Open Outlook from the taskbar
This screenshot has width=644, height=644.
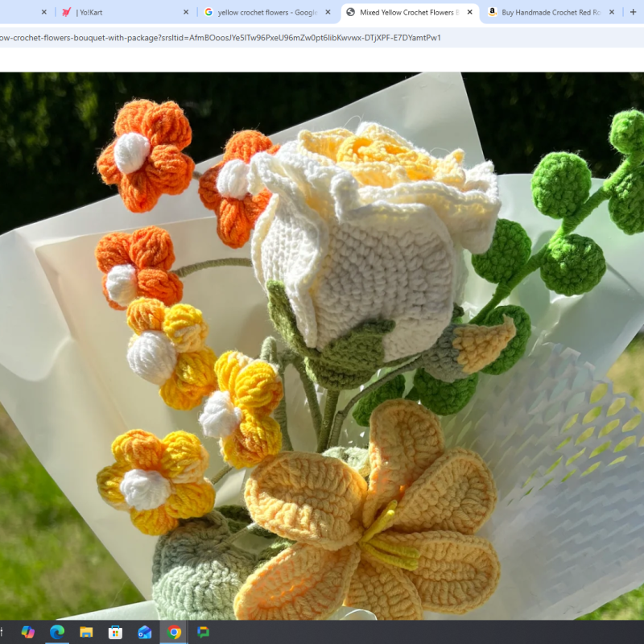click(145, 633)
